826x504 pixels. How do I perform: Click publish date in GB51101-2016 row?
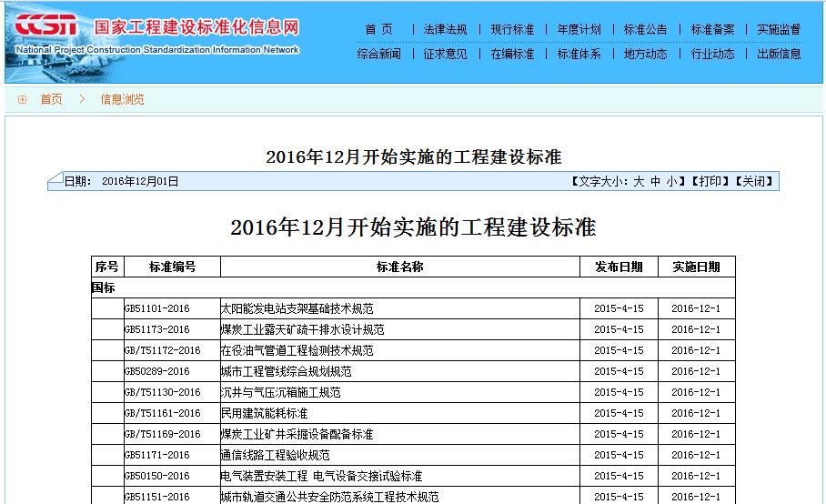(x=619, y=308)
